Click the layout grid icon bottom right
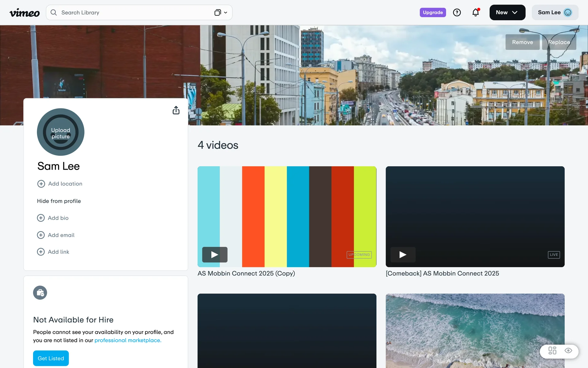Viewport: 588px width, 368px height. click(552, 351)
